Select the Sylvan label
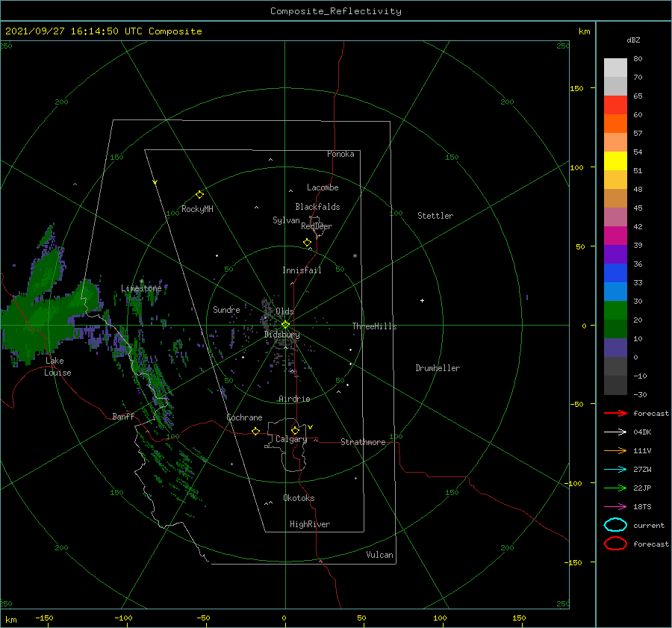 click(x=286, y=220)
